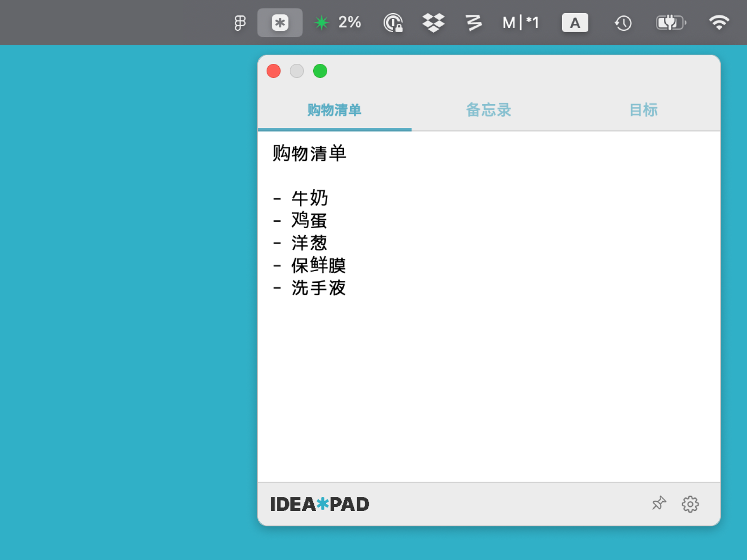Viewport: 747px width, 560px height.
Task: Switch to the 备忘录 tab
Action: (488, 110)
